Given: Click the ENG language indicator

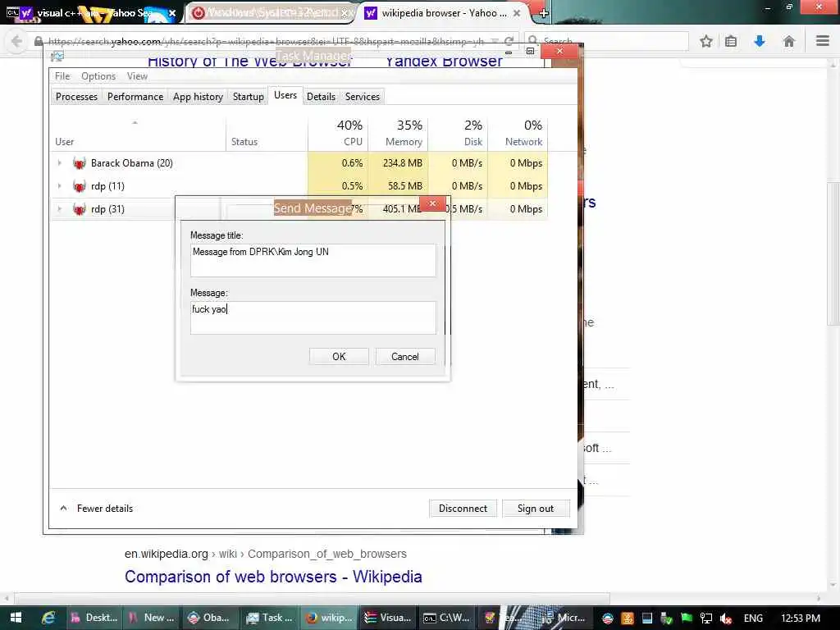Looking at the screenshot, I should coord(753,619).
